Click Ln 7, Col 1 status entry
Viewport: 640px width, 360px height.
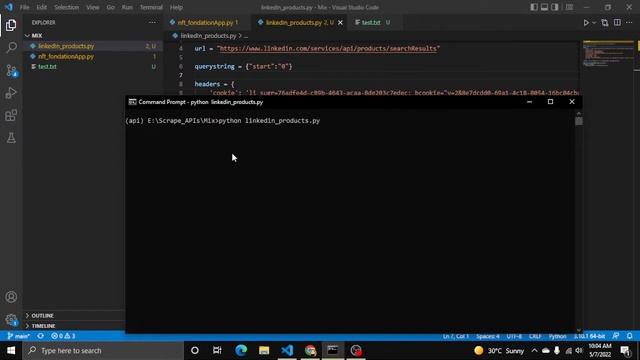(x=456, y=336)
